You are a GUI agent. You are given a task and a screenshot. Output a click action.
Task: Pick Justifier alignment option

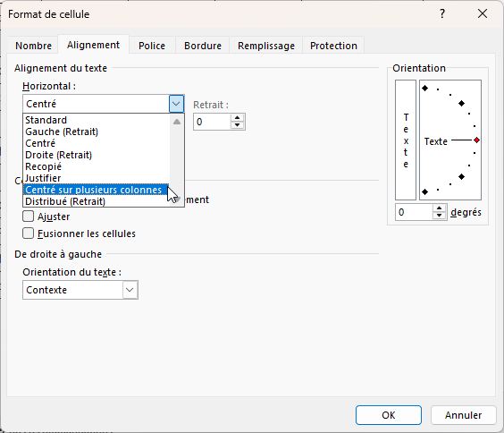pos(96,178)
